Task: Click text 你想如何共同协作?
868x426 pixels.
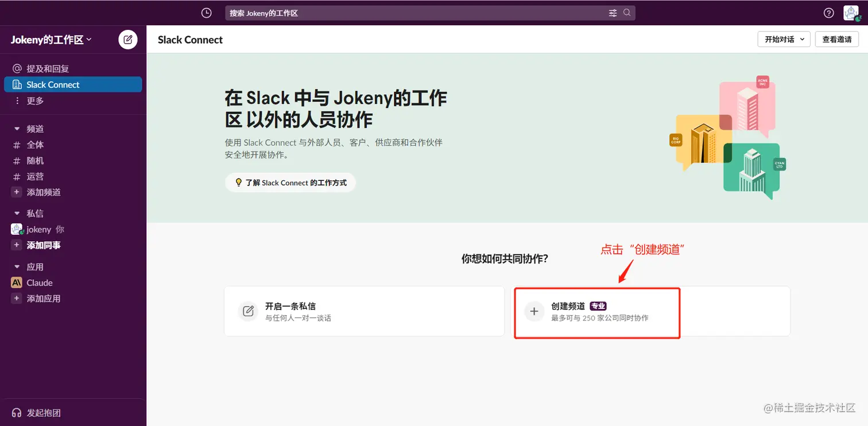Action: tap(505, 258)
